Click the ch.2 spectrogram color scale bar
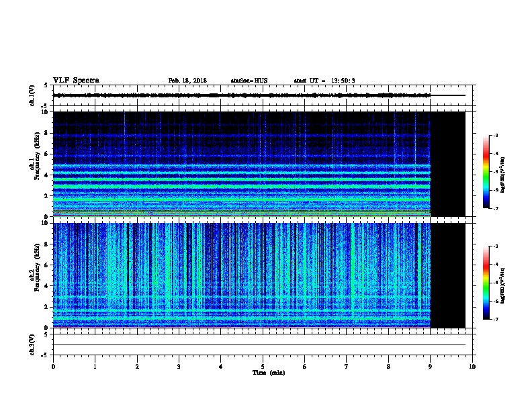532x411 pixels. (x=486, y=283)
